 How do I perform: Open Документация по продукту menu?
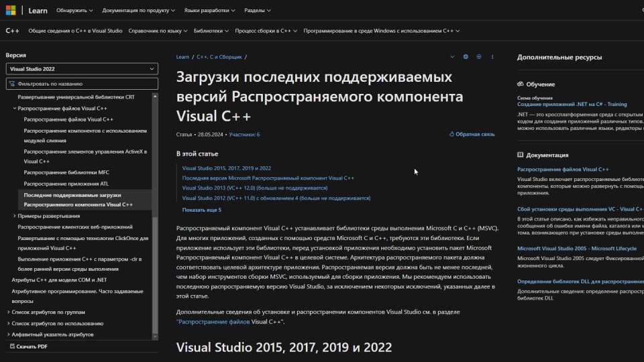click(x=138, y=10)
